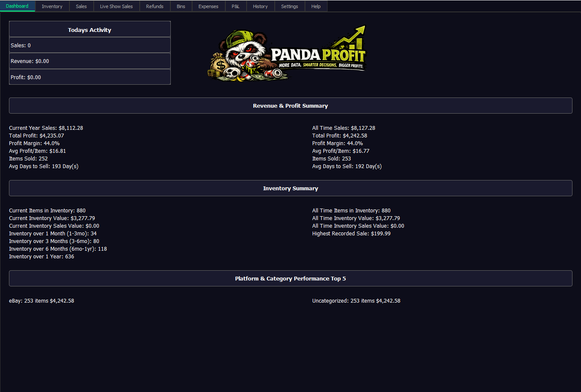Click the 'Profit: $0.00' row

tap(89, 77)
